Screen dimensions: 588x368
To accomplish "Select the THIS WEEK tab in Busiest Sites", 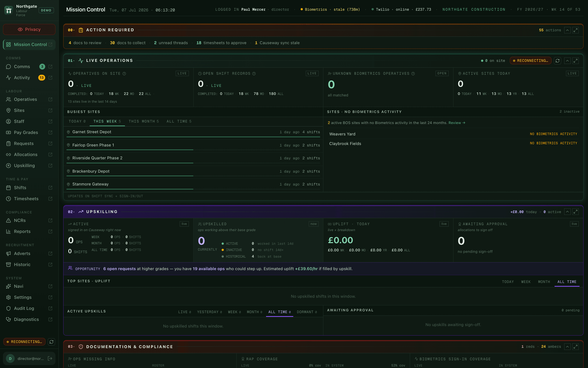I will [x=107, y=121].
